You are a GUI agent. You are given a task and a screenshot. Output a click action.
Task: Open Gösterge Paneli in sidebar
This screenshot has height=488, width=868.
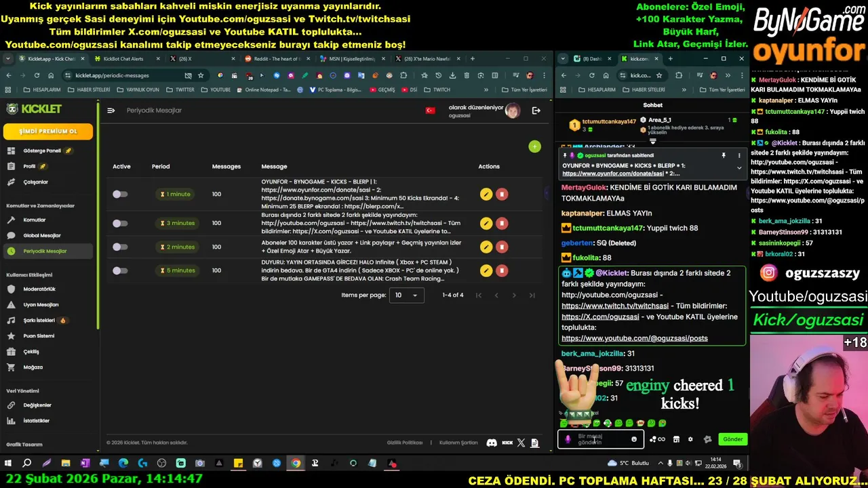42,150
